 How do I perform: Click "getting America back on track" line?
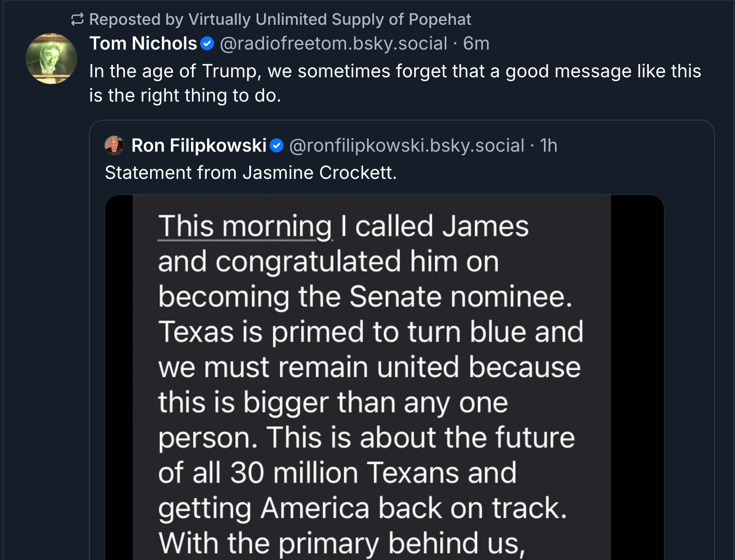(x=363, y=508)
